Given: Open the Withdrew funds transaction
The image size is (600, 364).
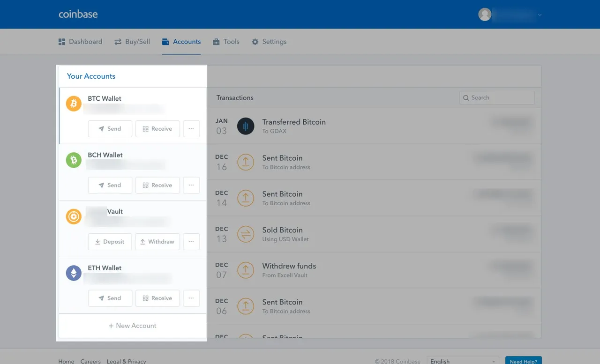Looking at the screenshot, I should click(x=374, y=270).
